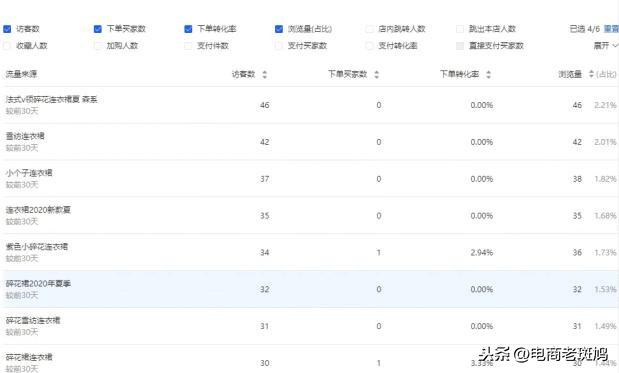The height and width of the screenshot is (373, 619).
Task: Tick the 支付件数 checkbox
Action: tap(188, 46)
